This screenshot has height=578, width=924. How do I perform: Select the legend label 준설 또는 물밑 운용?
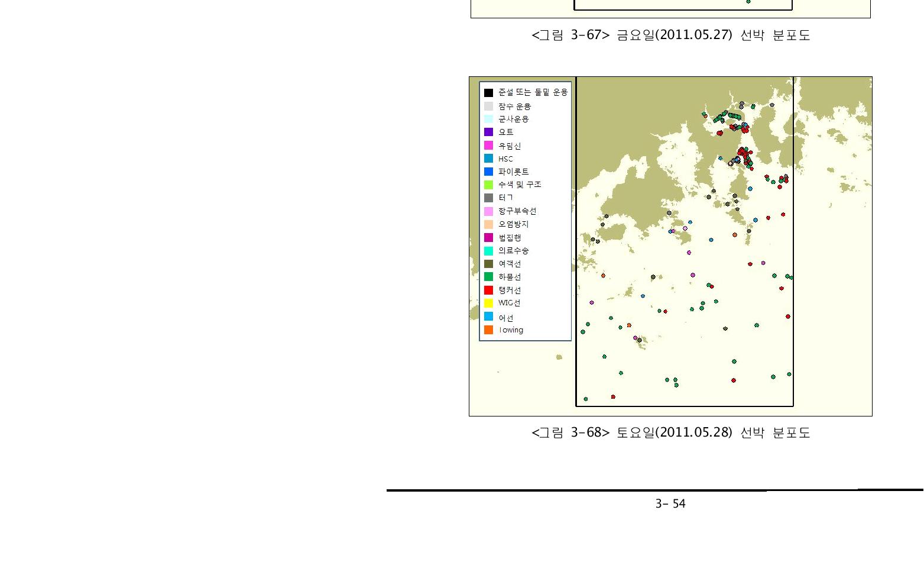click(533, 92)
